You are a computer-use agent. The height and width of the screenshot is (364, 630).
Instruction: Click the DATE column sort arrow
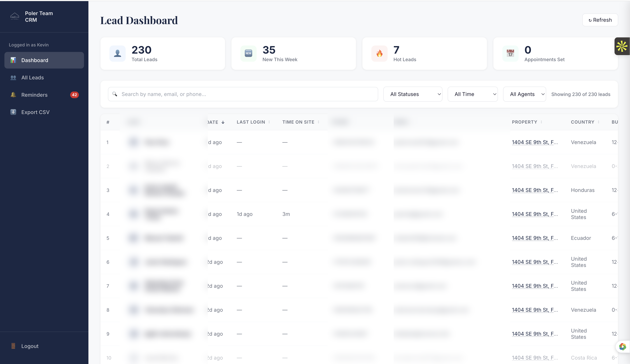(x=223, y=122)
